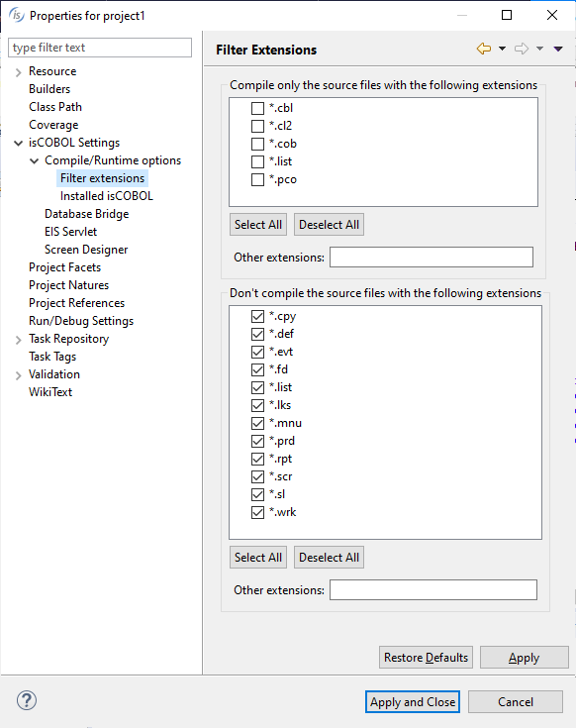Check the *.pco extension box
Viewport: 576px width, 728px height.
[257, 179]
